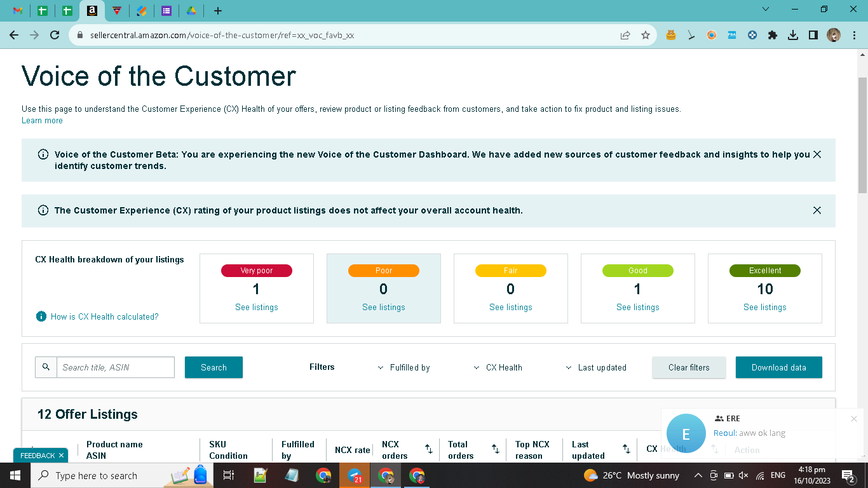The image size is (868, 488).
Task: Click the teal Search button
Action: (214, 367)
